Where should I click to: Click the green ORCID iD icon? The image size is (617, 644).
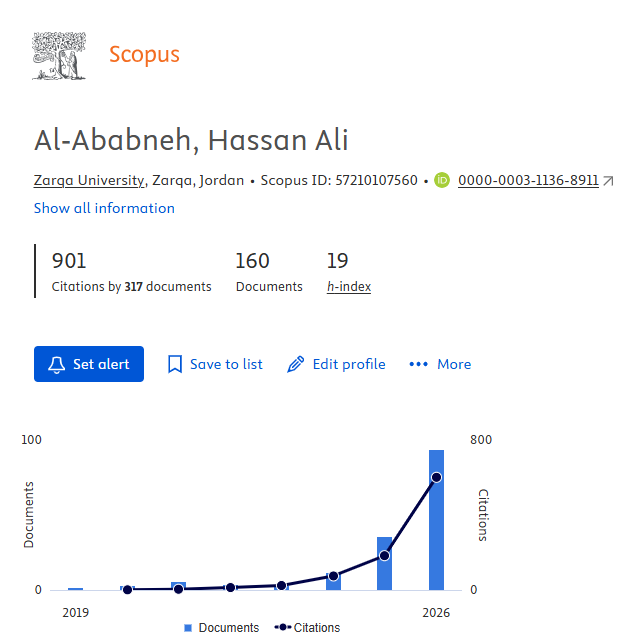pos(442,180)
